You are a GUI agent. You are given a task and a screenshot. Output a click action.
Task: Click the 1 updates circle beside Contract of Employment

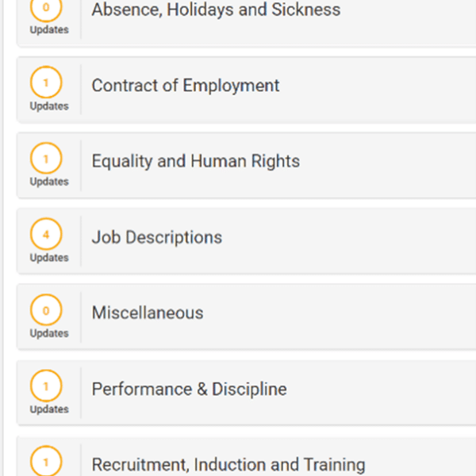click(46, 83)
